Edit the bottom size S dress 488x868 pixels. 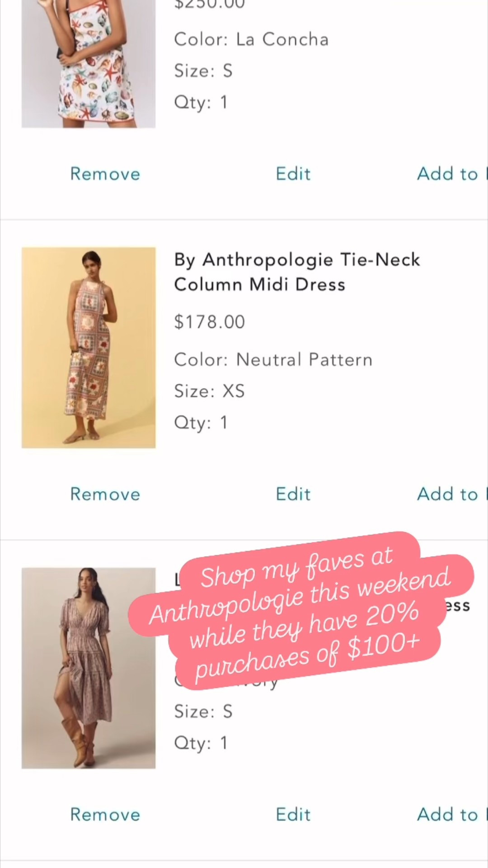click(x=293, y=814)
